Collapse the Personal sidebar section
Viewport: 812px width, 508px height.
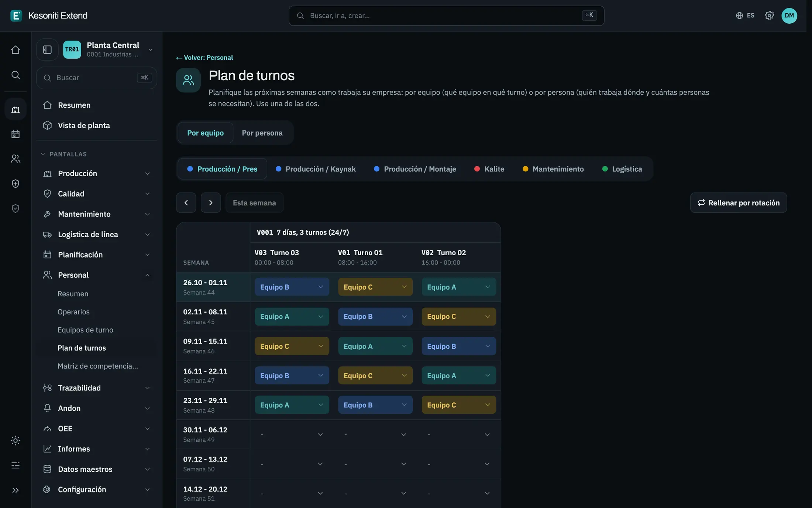(97, 275)
